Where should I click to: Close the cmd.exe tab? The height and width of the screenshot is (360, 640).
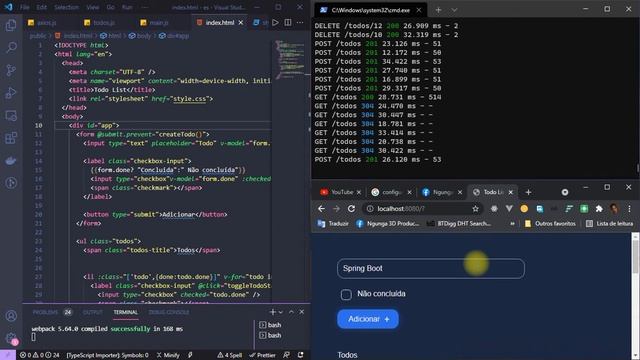click(419, 10)
